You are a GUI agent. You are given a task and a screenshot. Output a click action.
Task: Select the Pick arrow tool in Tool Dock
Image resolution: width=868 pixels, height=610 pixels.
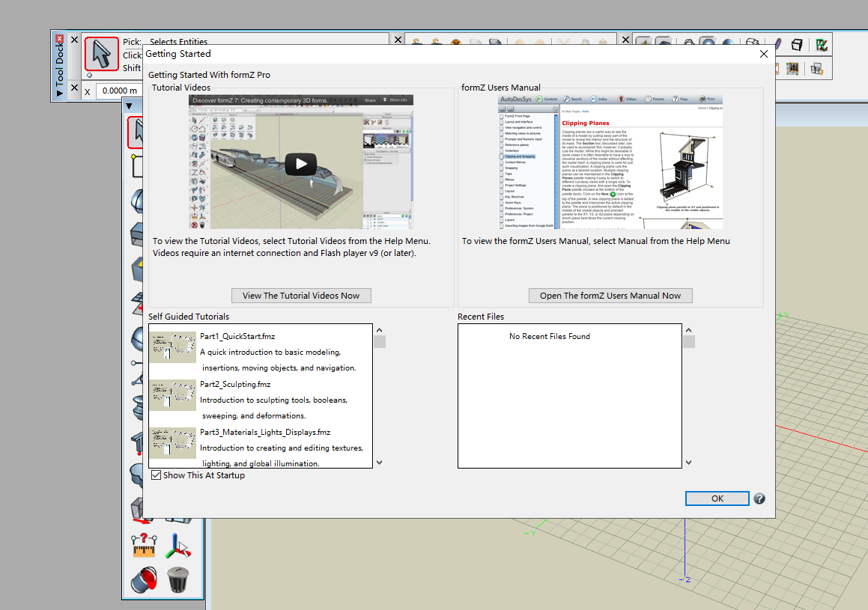(101, 54)
